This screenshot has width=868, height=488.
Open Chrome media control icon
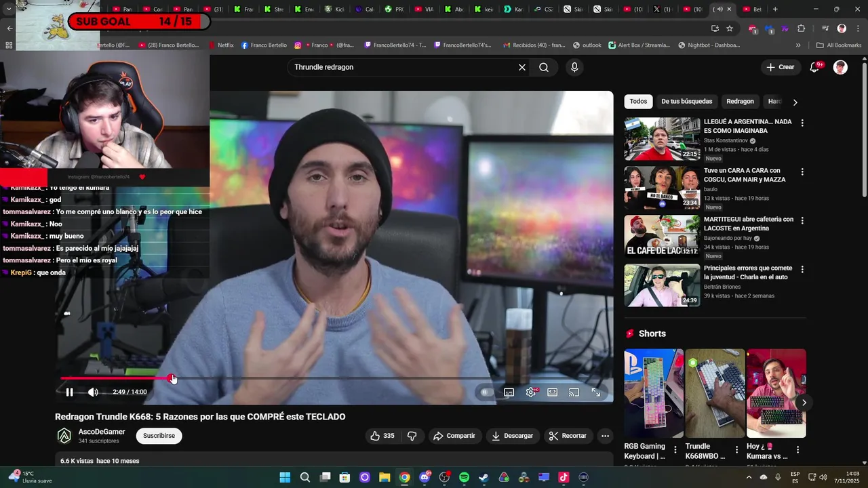[x=825, y=28]
